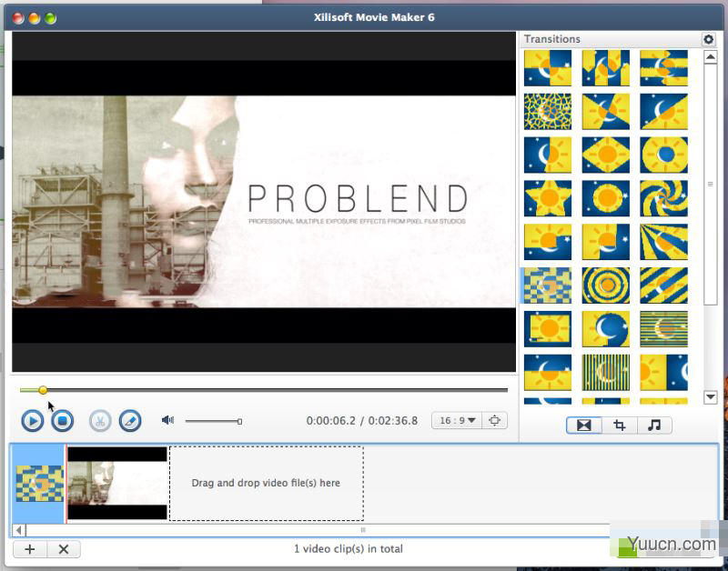The height and width of the screenshot is (571, 728).
Task: Pick the concentric circles transition
Action: pos(605,285)
